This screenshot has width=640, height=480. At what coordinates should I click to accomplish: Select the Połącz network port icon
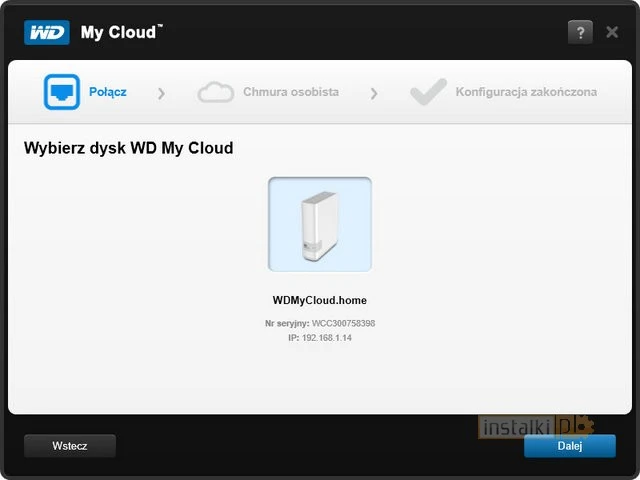pyautogui.click(x=62, y=92)
